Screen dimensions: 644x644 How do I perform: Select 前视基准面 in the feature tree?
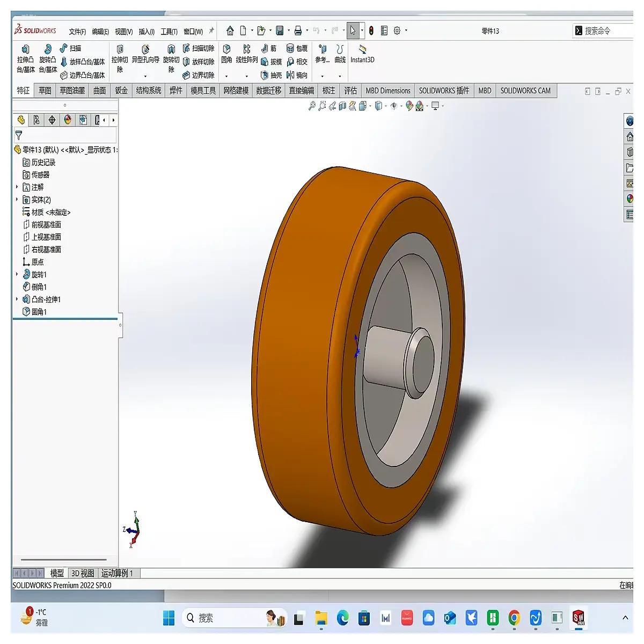[42, 224]
